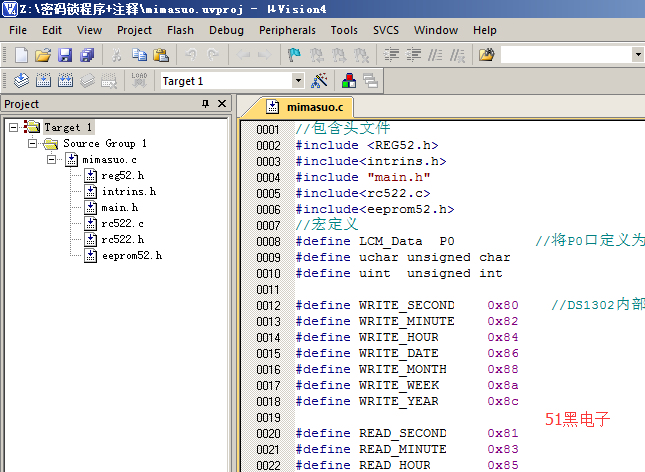Screen dimensions: 645x472
Task: Open the Window menu
Action: point(436,30)
